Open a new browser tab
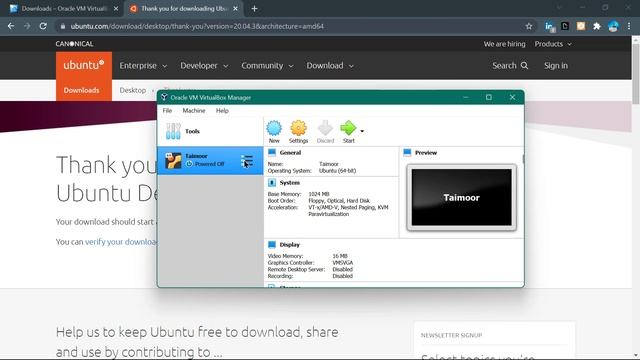 click(254, 9)
